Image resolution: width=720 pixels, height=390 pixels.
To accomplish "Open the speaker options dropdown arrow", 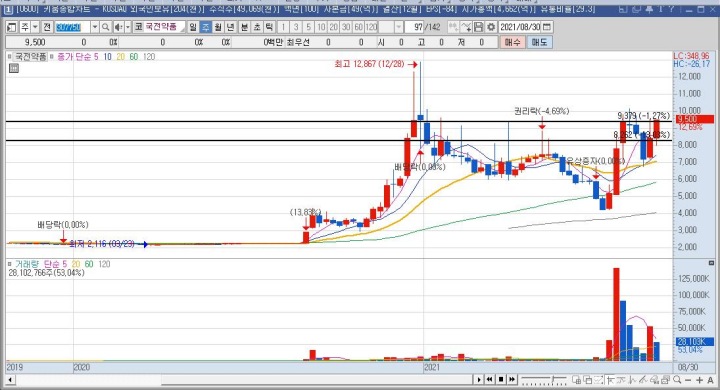I will (128, 27).
